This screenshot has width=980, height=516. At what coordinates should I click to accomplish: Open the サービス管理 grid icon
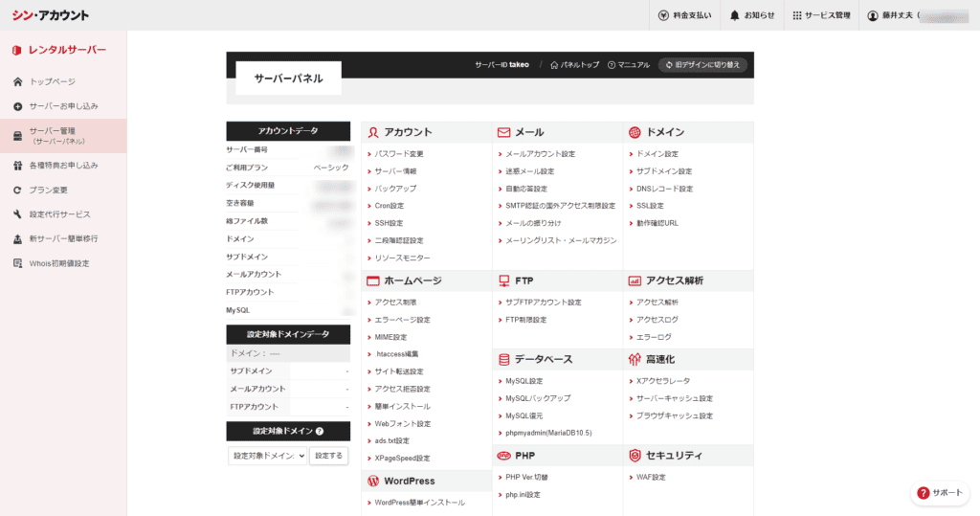(x=797, y=15)
